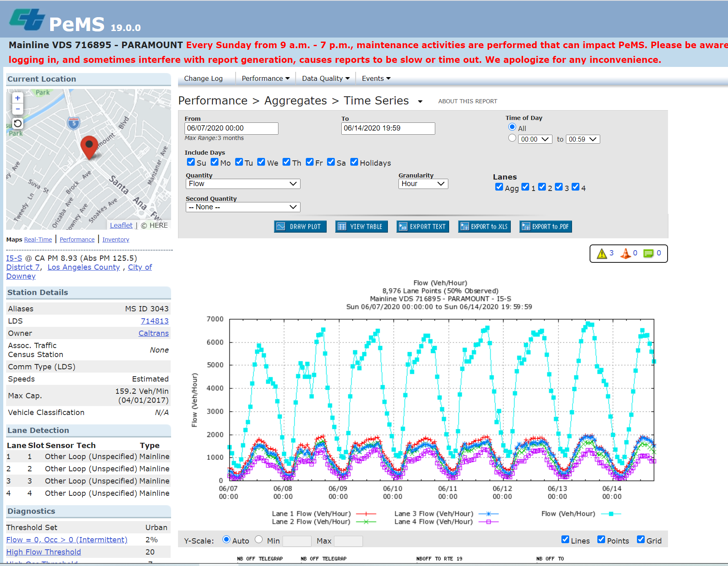Open the Leaflet attribution link
The height and width of the screenshot is (566, 728).
[x=121, y=225]
